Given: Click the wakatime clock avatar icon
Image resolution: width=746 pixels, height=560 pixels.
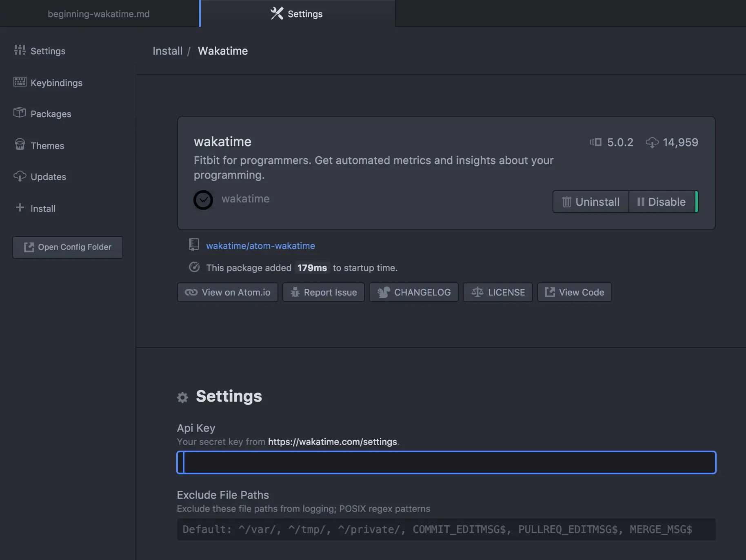Looking at the screenshot, I should click(x=203, y=200).
